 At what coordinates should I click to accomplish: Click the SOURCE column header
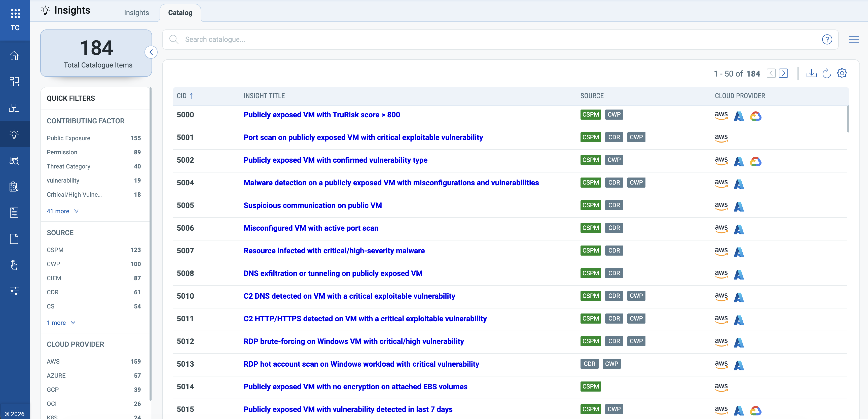pos(592,96)
